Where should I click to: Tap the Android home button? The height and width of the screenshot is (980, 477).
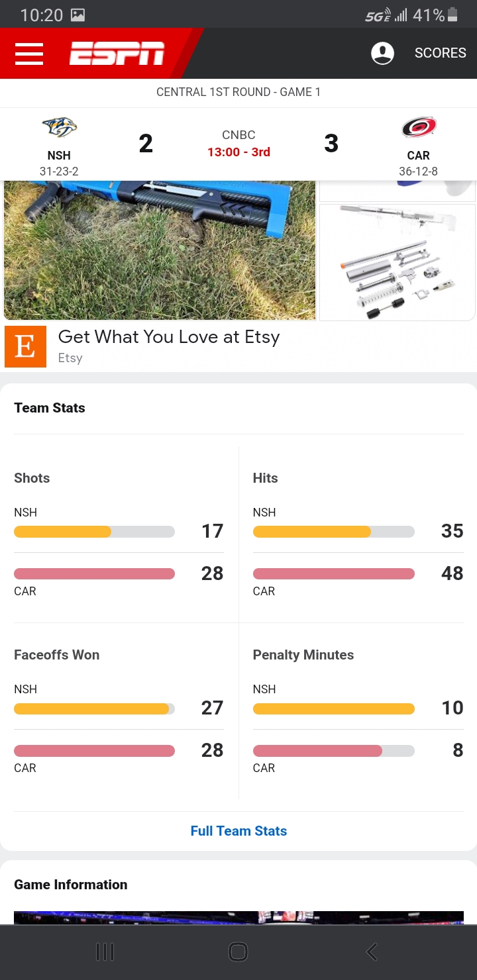[x=238, y=952]
